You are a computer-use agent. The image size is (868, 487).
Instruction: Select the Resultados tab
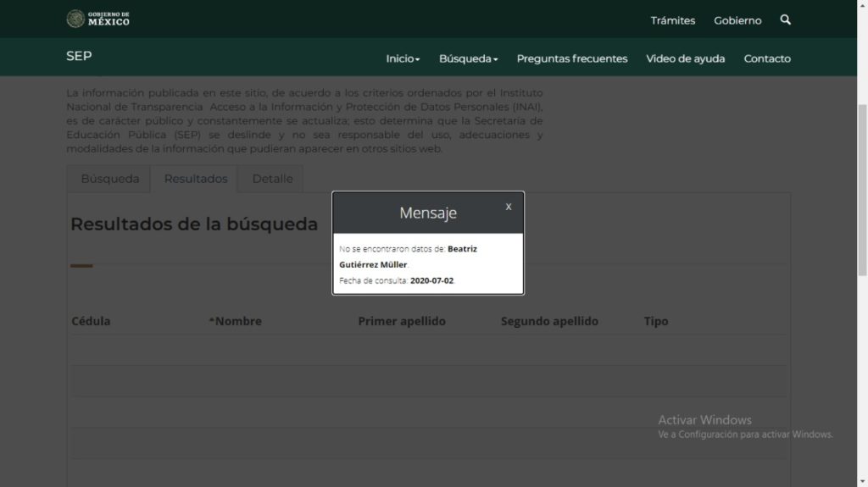[x=196, y=179]
